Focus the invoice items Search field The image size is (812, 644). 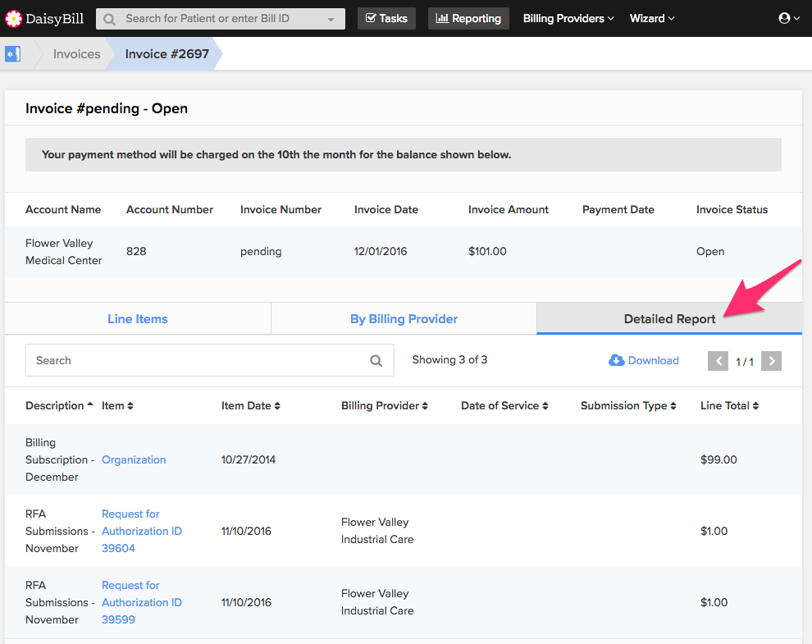[210, 360]
